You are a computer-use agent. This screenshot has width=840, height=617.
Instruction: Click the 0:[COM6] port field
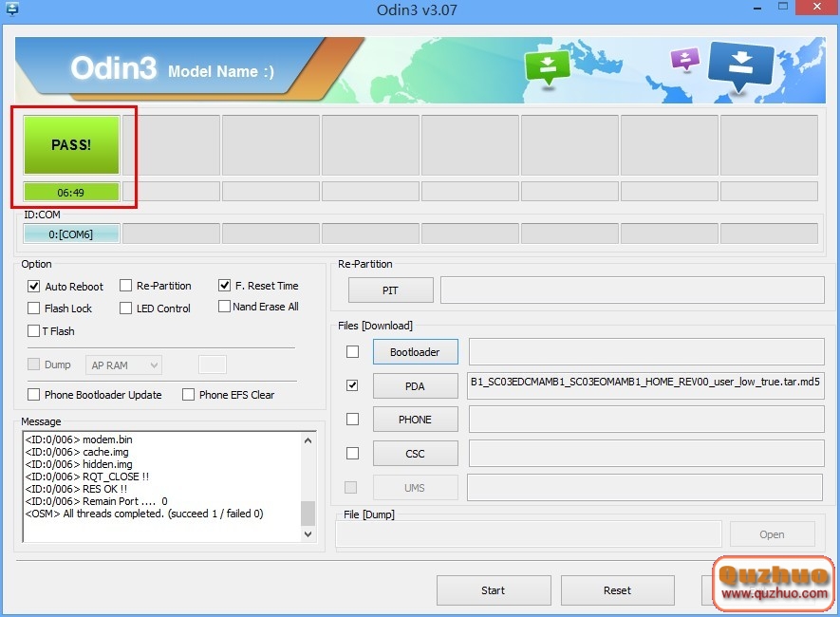point(71,234)
